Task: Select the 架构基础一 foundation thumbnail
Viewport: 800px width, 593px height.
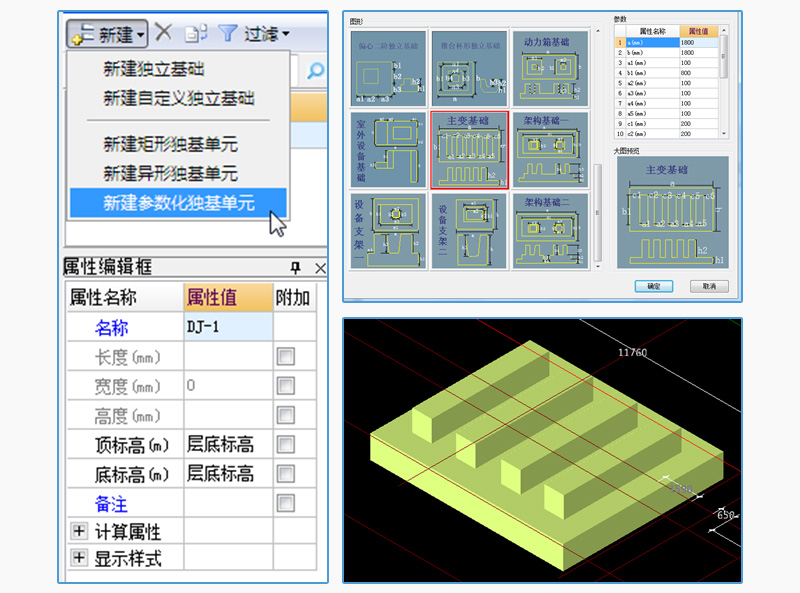Action: pyautogui.click(x=550, y=150)
